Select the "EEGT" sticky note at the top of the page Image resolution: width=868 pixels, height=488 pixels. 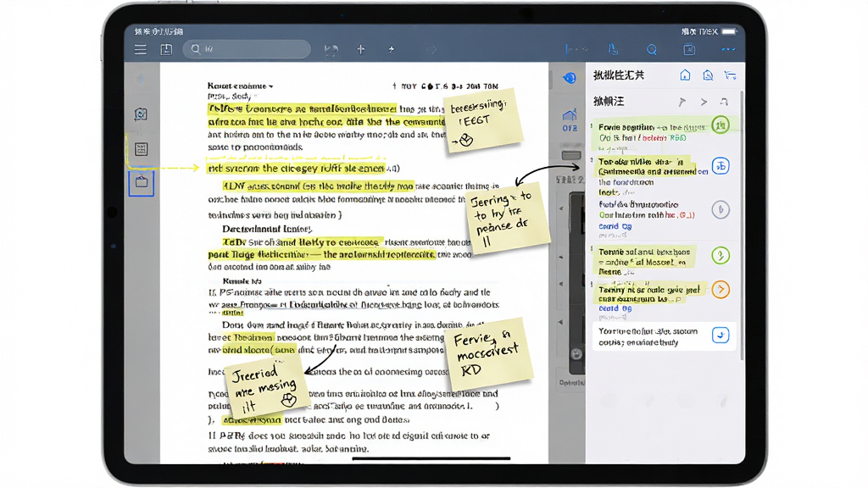pyautogui.click(x=482, y=121)
